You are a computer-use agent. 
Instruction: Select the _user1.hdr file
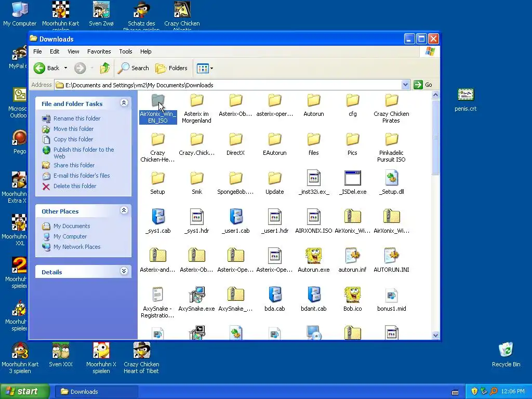pyautogui.click(x=274, y=222)
